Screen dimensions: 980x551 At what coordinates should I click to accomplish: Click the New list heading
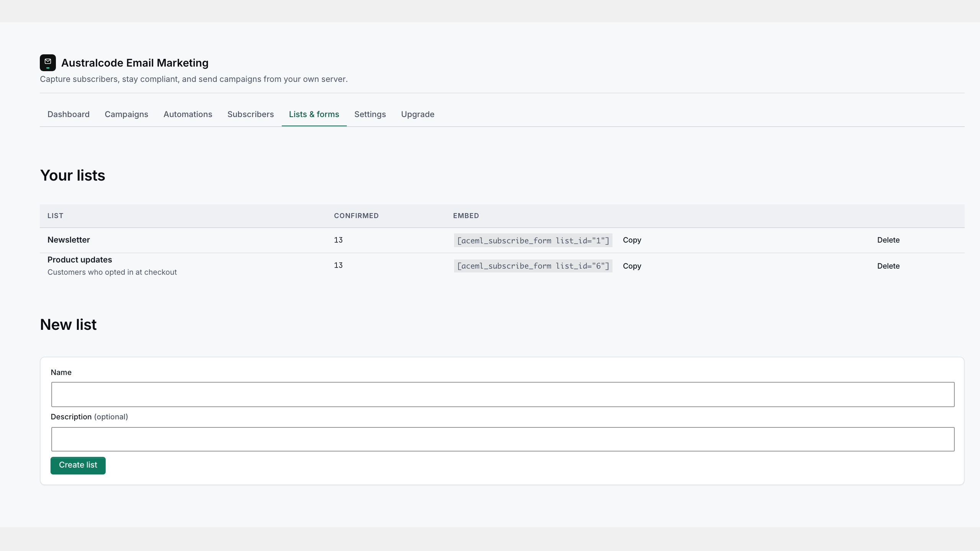(x=69, y=324)
